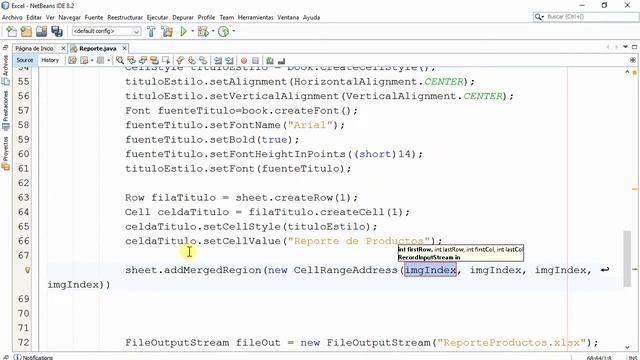Maximize editor window icon at tab row right
Viewport: 640px width, 360px height.
tap(634, 47)
